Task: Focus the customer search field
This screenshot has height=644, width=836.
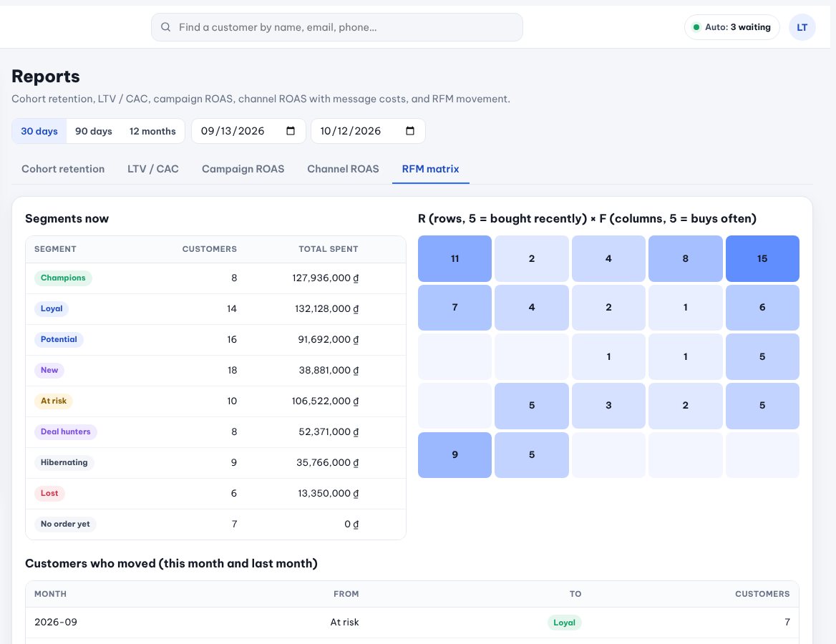Action: (337, 27)
